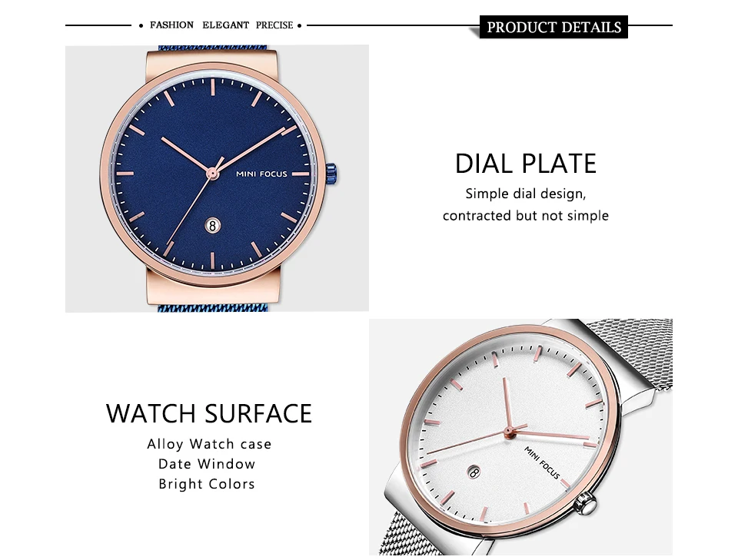The width and height of the screenshot is (738, 560).
Task: Click the FASHION ELEGANT PRECISE tagline
Action: 221,25
